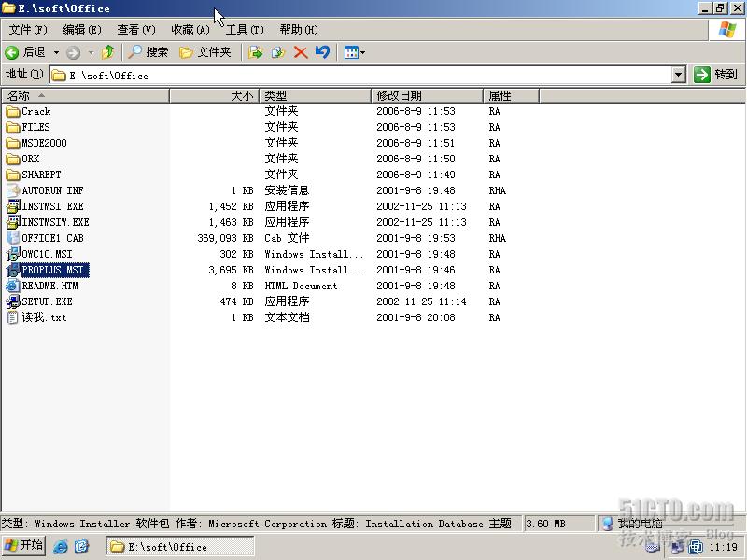The height and width of the screenshot is (560, 747).
Task: Select the OWC10.MSI installer icon
Action: [13, 254]
